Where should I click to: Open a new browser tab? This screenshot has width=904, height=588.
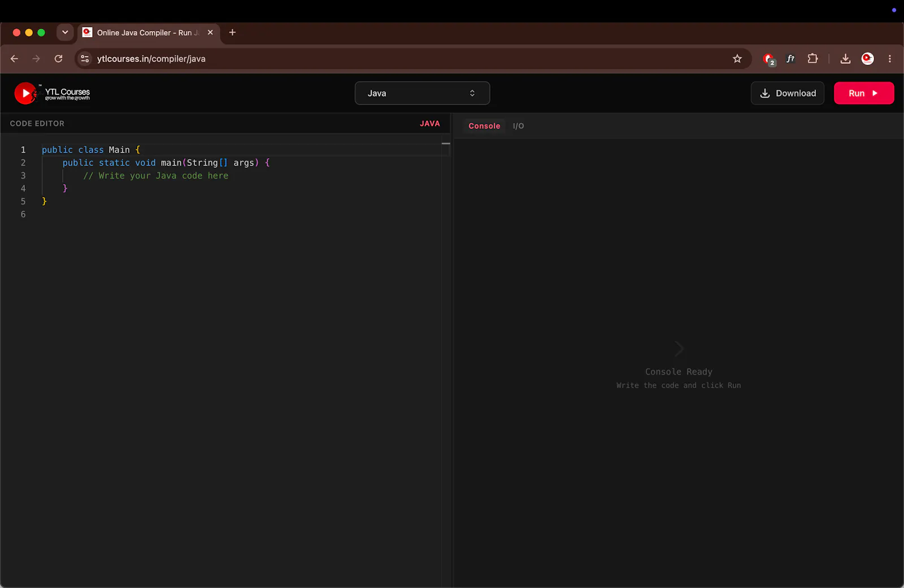[232, 32]
